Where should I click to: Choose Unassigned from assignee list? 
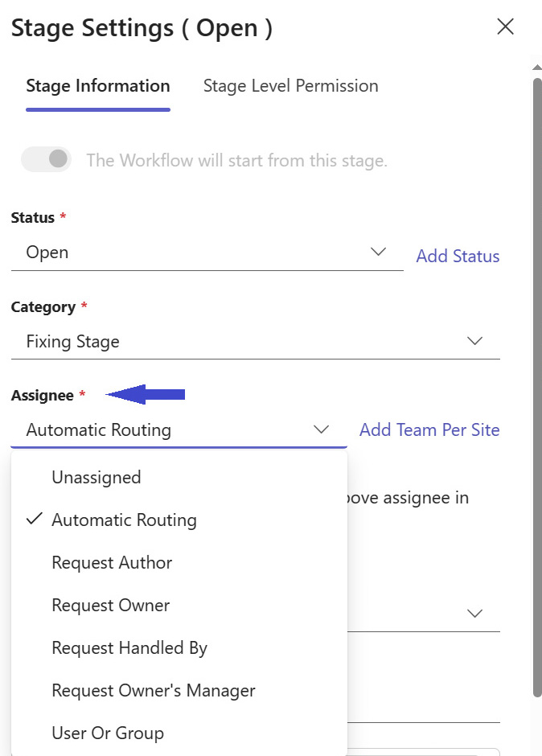pyautogui.click(x=179, y=477)
